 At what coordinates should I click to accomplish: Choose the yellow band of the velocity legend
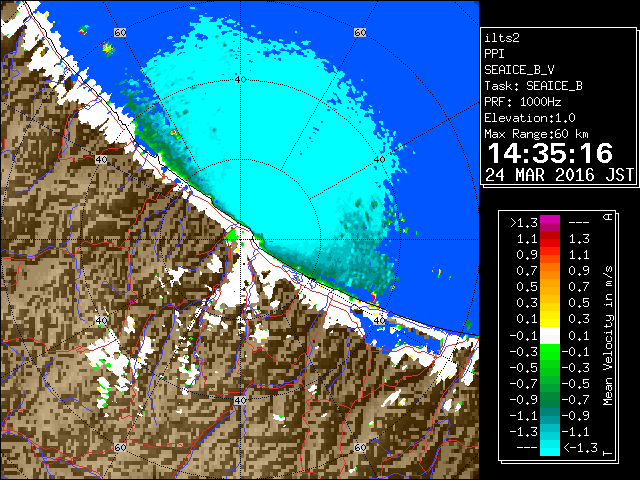click(x=550, y=319)
